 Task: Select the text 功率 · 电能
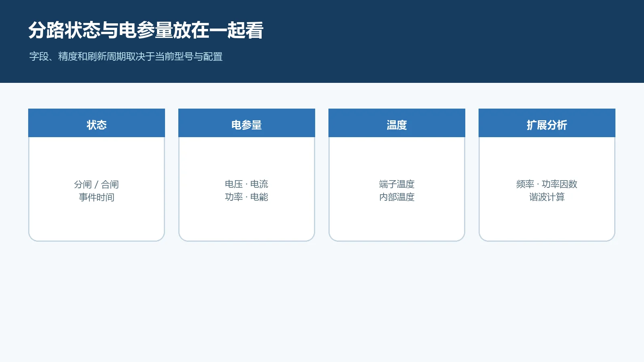pyautogui.click(x=247, y=197)
